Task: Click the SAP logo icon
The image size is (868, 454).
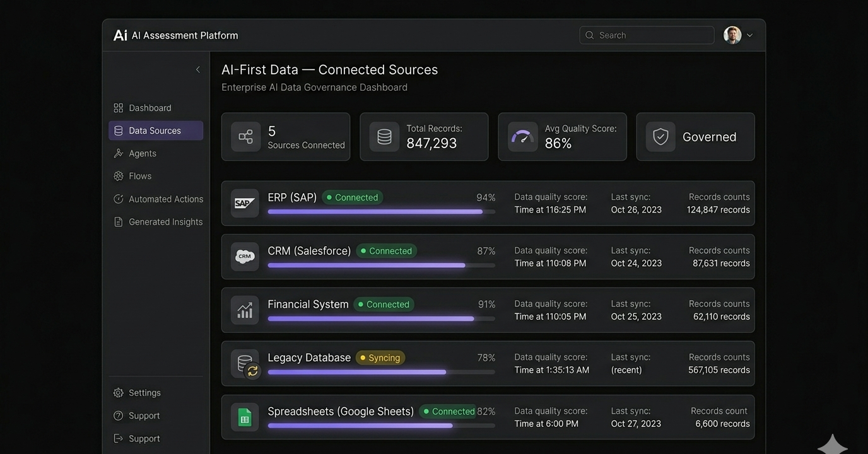Action: click(245, 203)
